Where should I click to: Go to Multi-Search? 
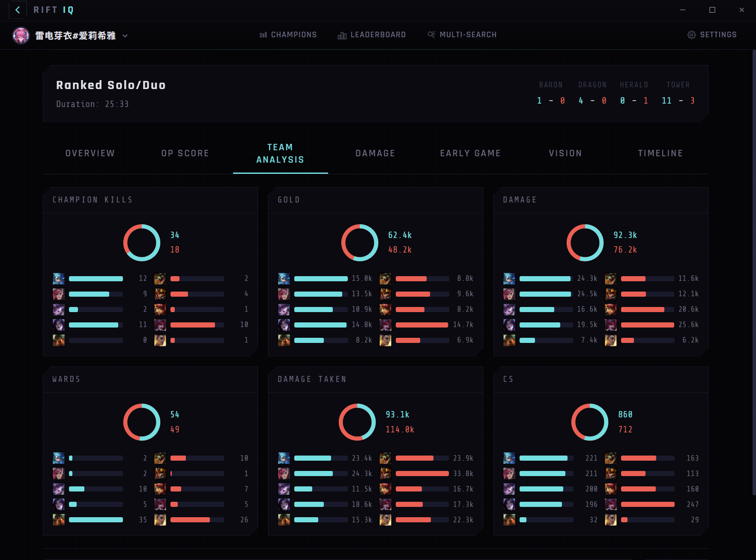(462, 35)
